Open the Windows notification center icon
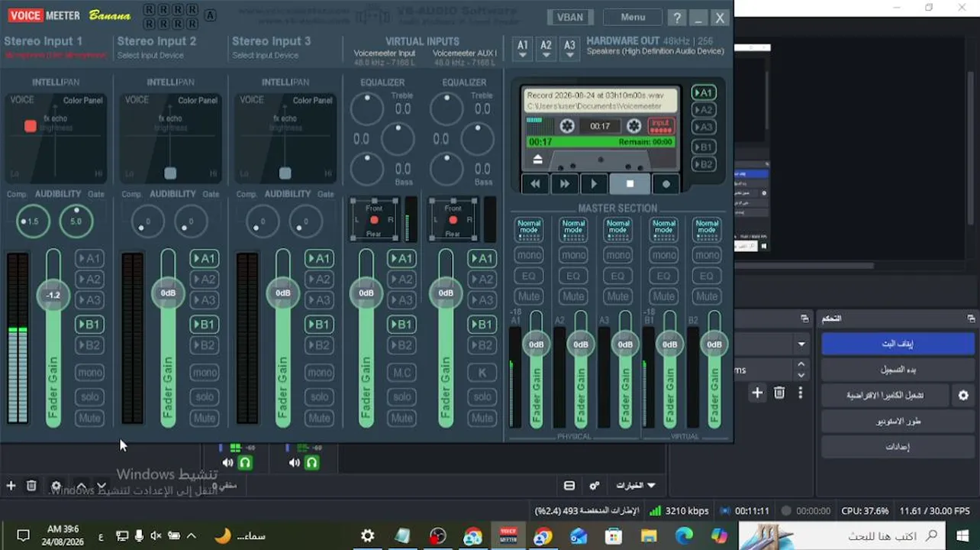The image size is (980, 550). pyautogui.click(x=23, y=536)
